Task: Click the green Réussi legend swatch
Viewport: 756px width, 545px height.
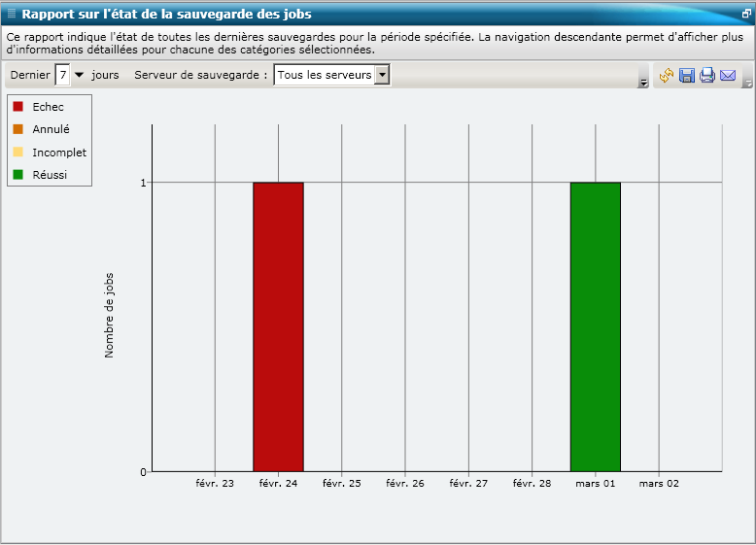Action: [18, 175]
